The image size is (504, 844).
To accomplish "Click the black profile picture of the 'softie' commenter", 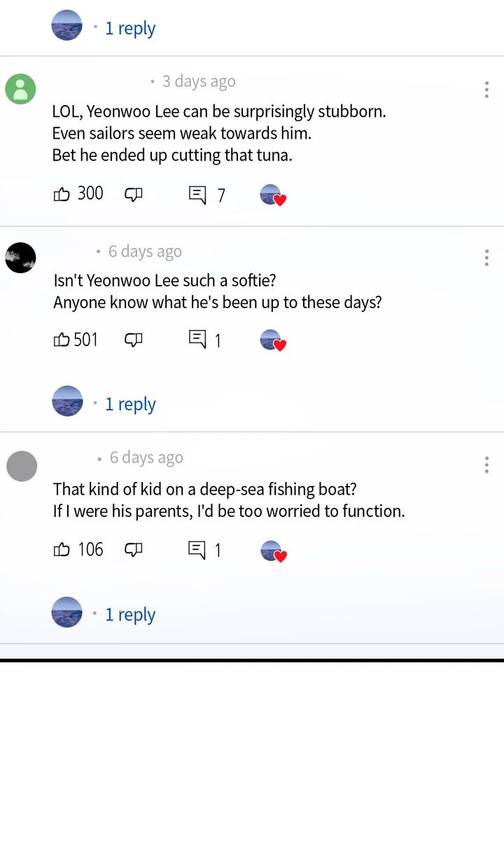I will [x=21, y=258].
